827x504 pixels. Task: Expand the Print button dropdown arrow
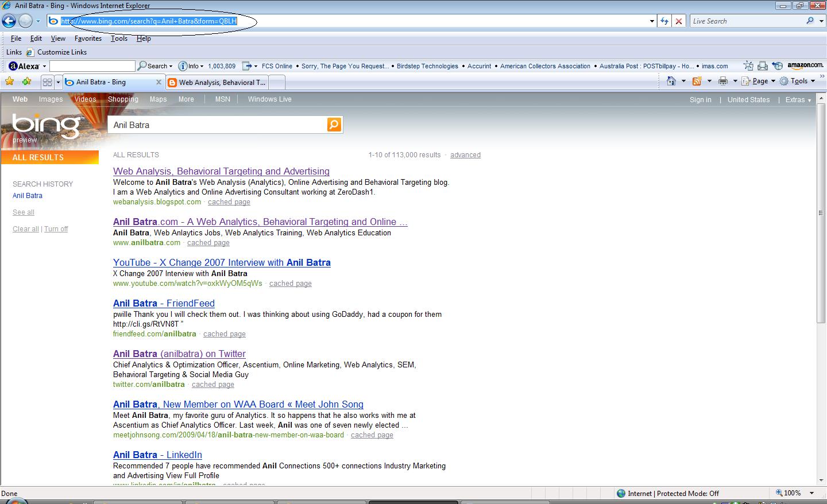click(735, 81)
